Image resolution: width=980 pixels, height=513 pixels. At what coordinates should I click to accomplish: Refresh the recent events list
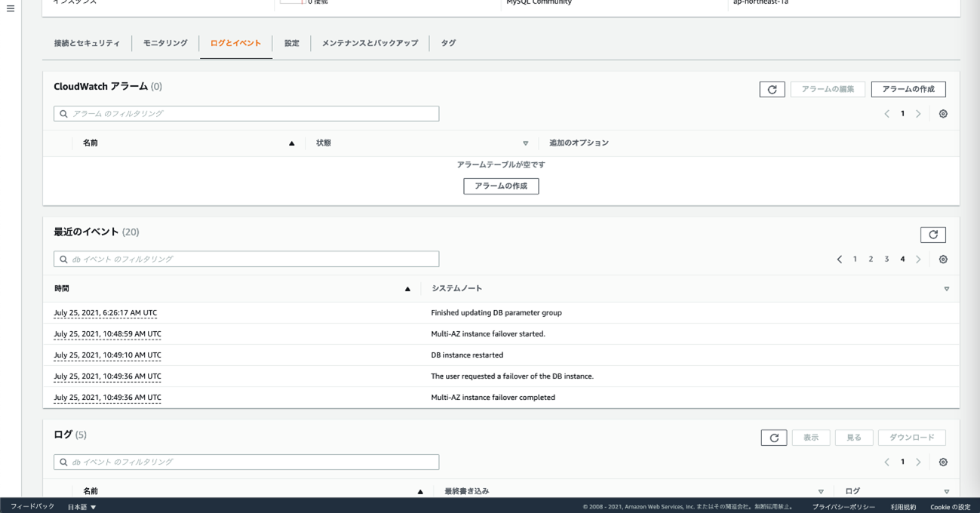tap(932, 235)
